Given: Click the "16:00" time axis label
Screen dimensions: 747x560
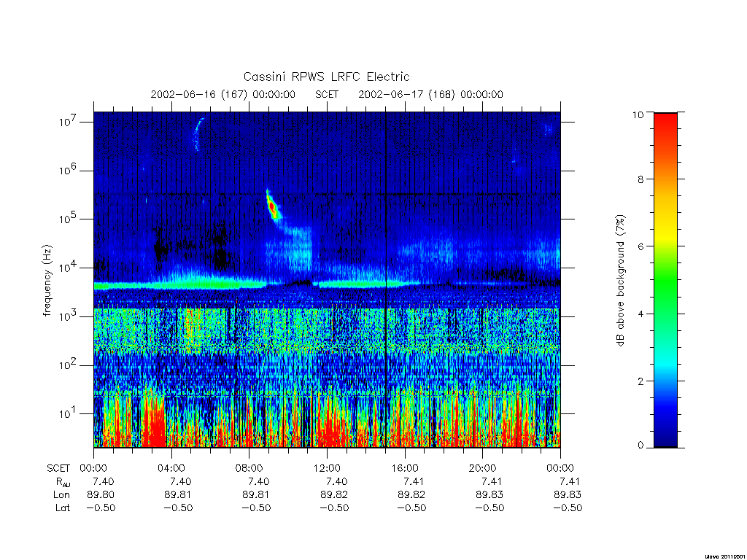Looking at the screenshot, I should click(404, 468).
